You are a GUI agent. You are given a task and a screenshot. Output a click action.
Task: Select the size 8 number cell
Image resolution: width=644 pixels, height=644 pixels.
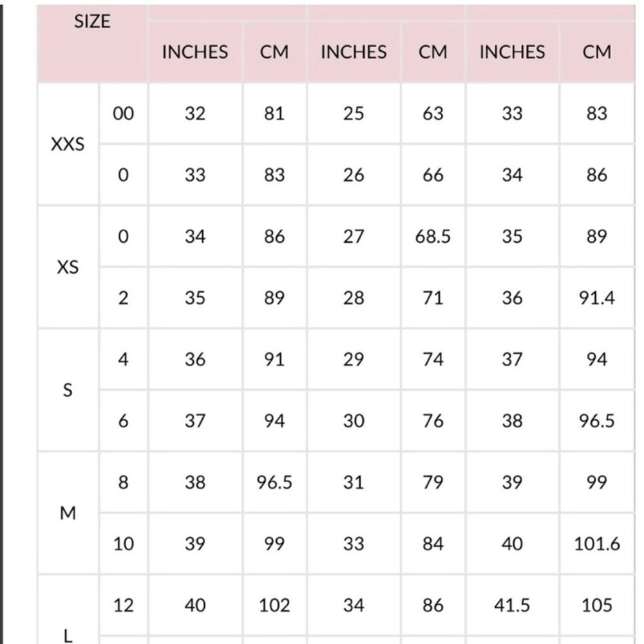pos(123,482)
